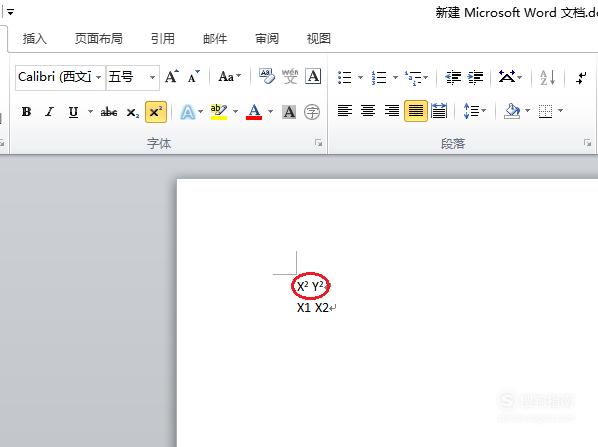Click Distributed alignment icon

pos(439,111)
